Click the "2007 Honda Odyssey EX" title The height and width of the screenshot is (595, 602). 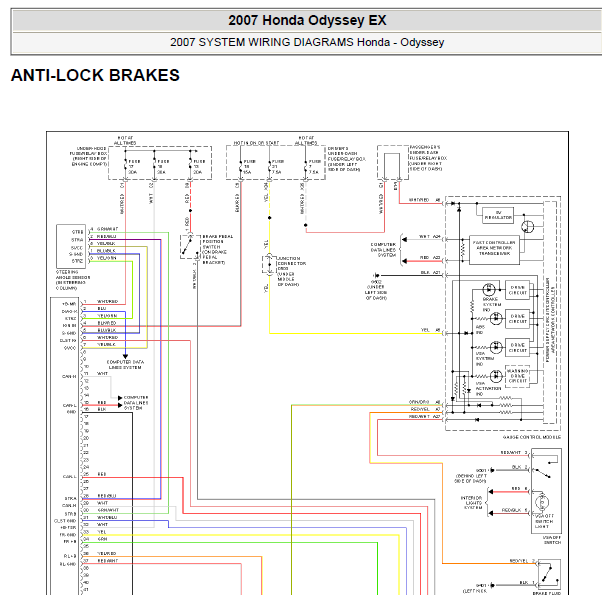pos(307,20)
